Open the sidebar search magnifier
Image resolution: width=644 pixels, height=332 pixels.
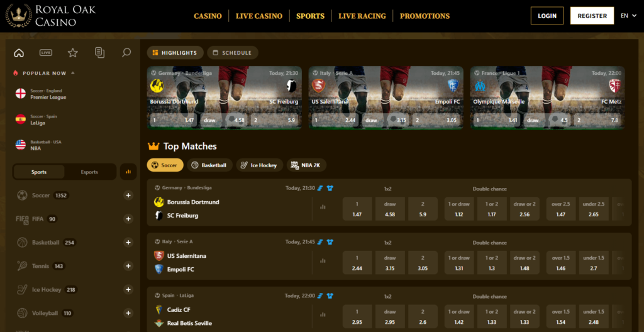126,53
